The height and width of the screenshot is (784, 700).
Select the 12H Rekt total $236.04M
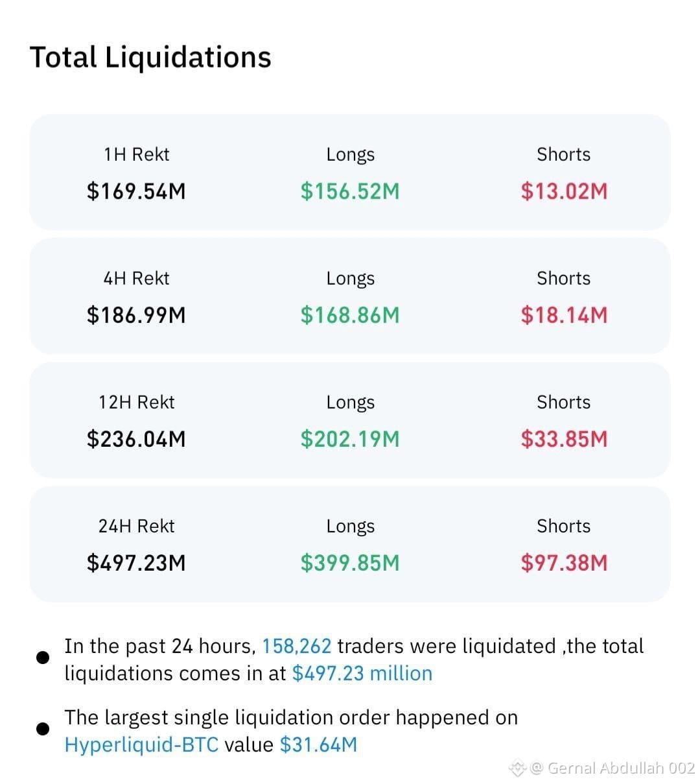click(x=136, y=439)
